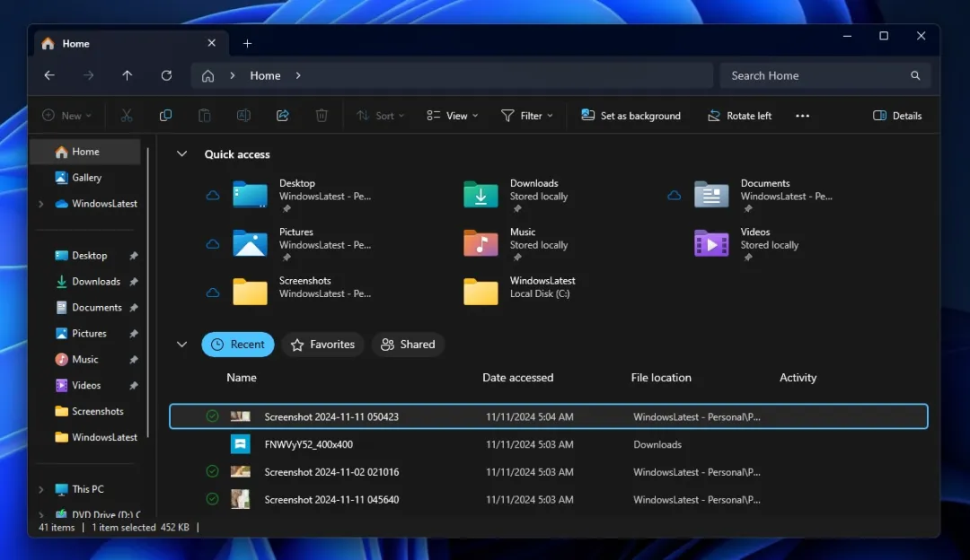Click the Rotate left button

click(739, 115)
